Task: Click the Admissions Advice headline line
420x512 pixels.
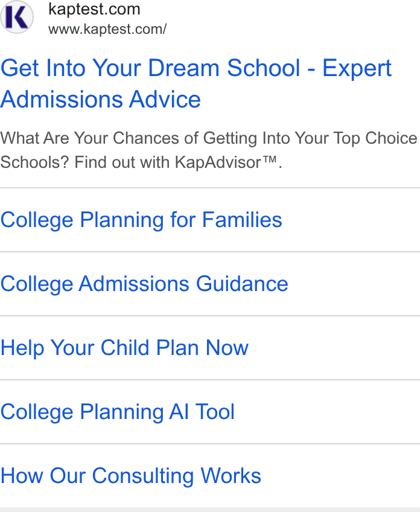Action: click(101, 99)
